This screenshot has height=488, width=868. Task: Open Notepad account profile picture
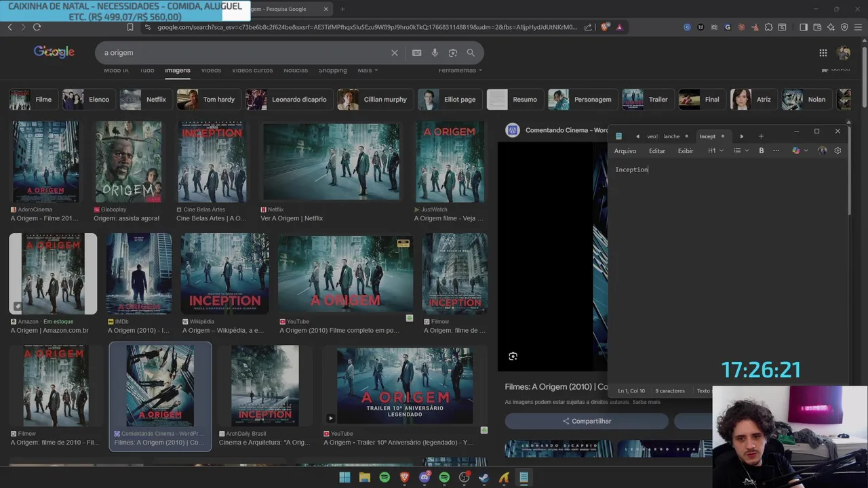[x=822, y=150]
